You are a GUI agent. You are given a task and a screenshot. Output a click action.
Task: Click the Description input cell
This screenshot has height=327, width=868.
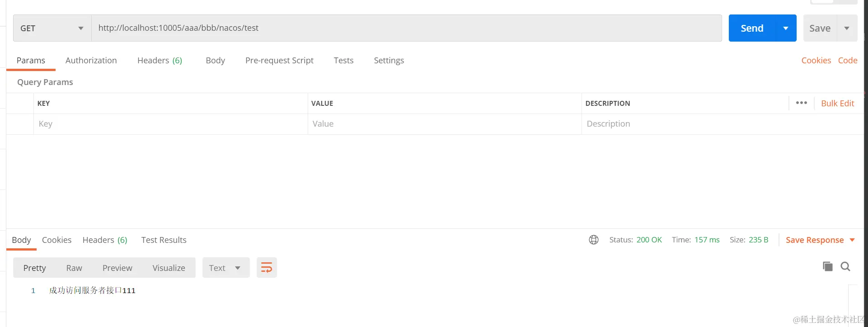[x=722, y=124]
